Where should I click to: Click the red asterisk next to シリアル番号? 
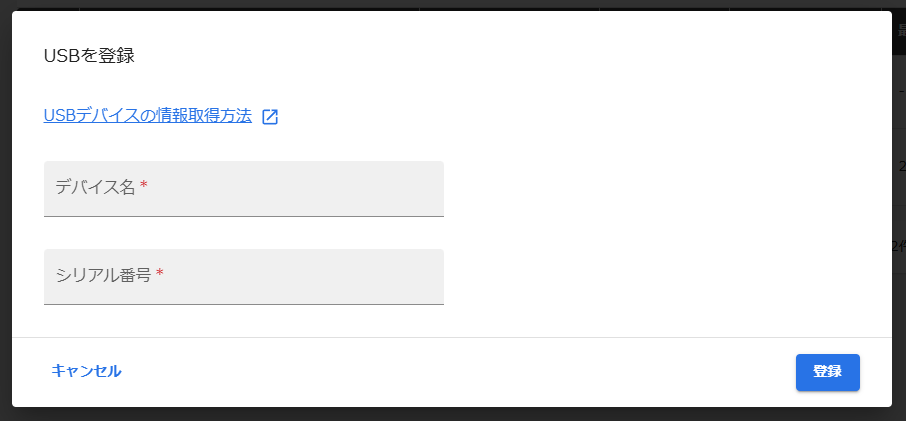[x=160, y=273]
